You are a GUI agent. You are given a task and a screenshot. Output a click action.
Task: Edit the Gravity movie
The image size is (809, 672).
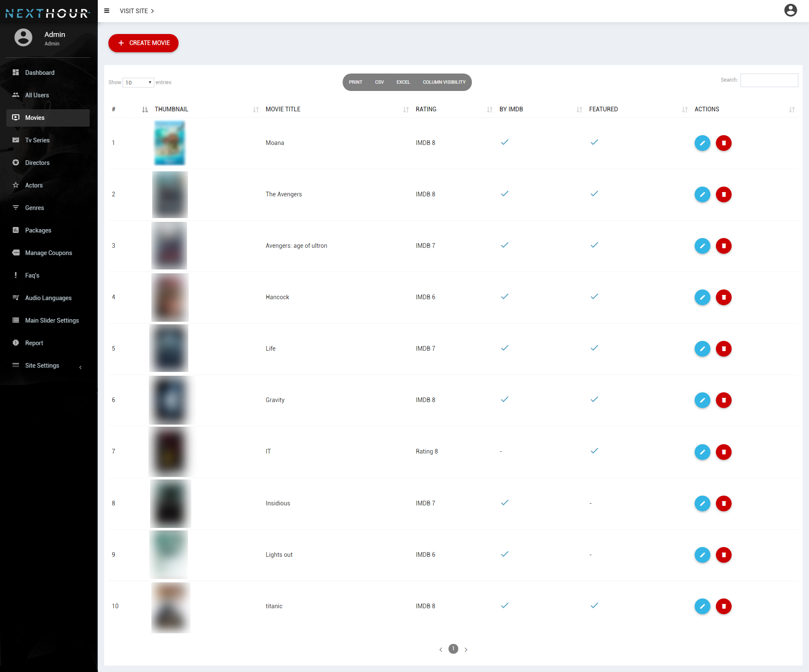pos(702,400)
